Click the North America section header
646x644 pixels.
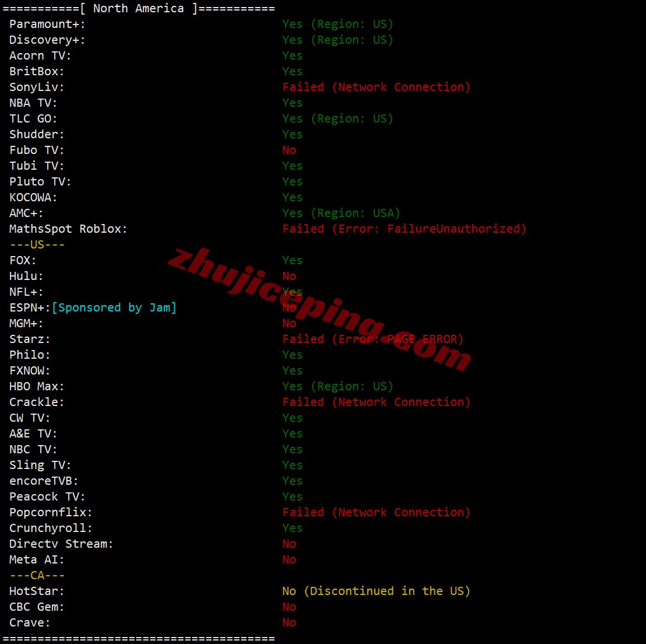pyautogui.click(x=138, y=8)
